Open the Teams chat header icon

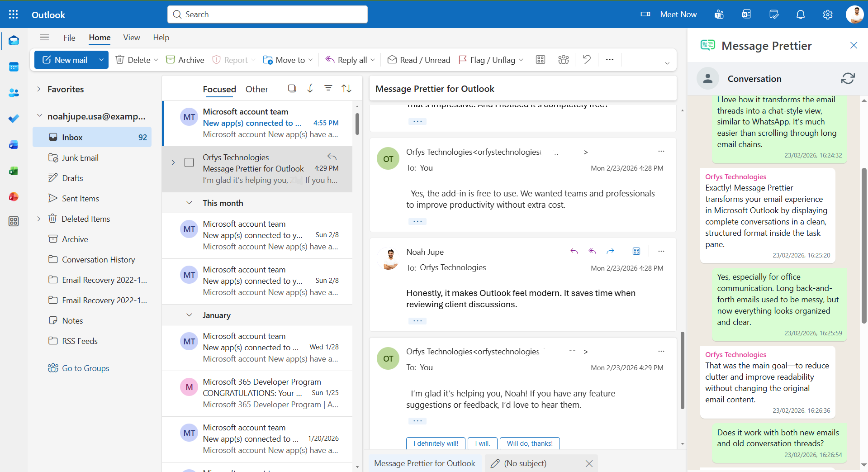tap(719, 14)
